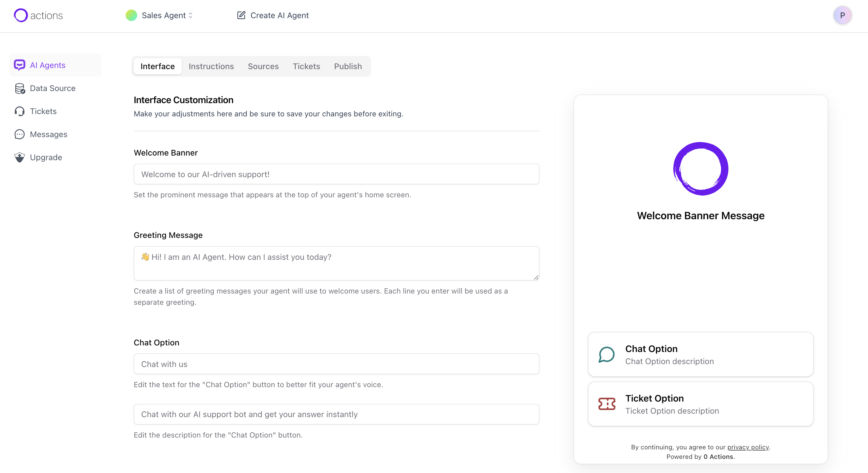Viewport: 868px width, 473px height.
Task: Click user profile avatar top-right
Action: (x=843, y=15)
